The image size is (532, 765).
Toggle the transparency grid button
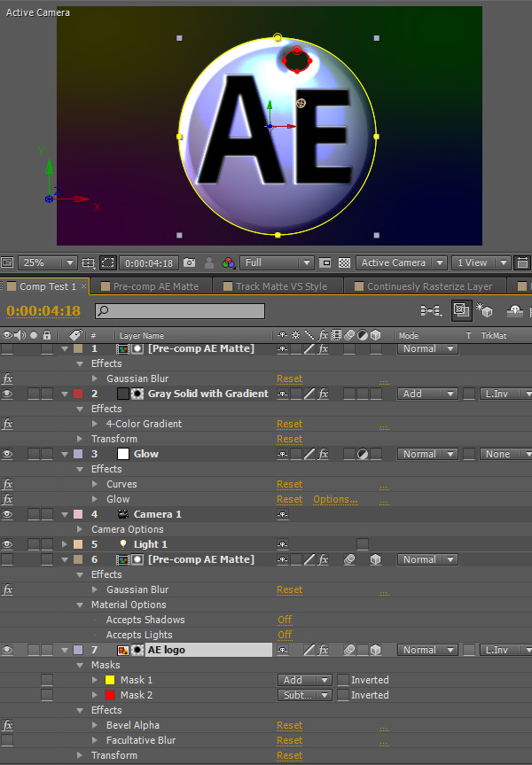pyautogui.click(x=344, y=263)
